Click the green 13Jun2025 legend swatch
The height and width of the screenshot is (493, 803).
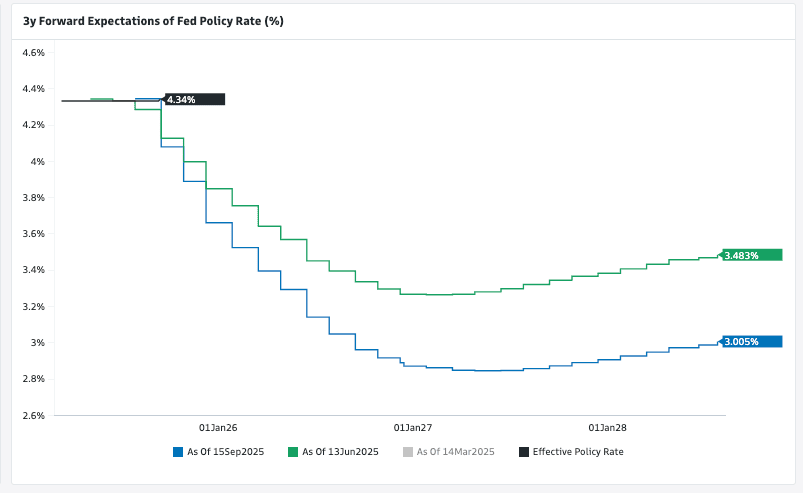coord(293,452)
